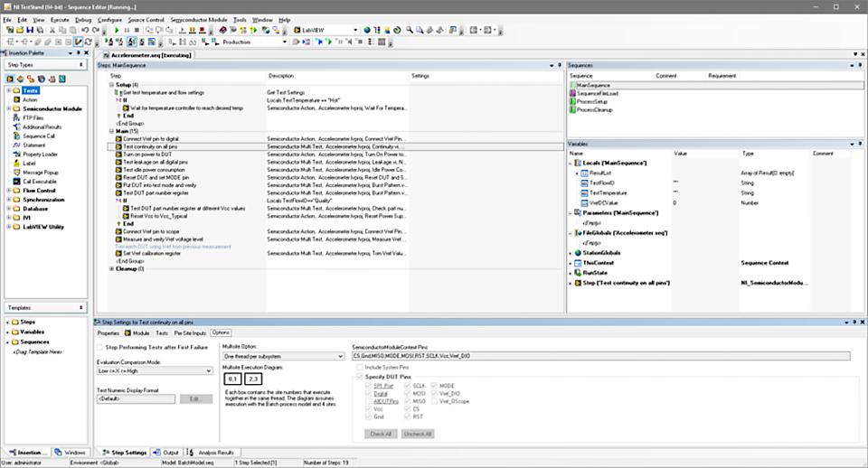The image size is (868, 468).
Task: Click the Open file folder icon
Action: (20, 30)
